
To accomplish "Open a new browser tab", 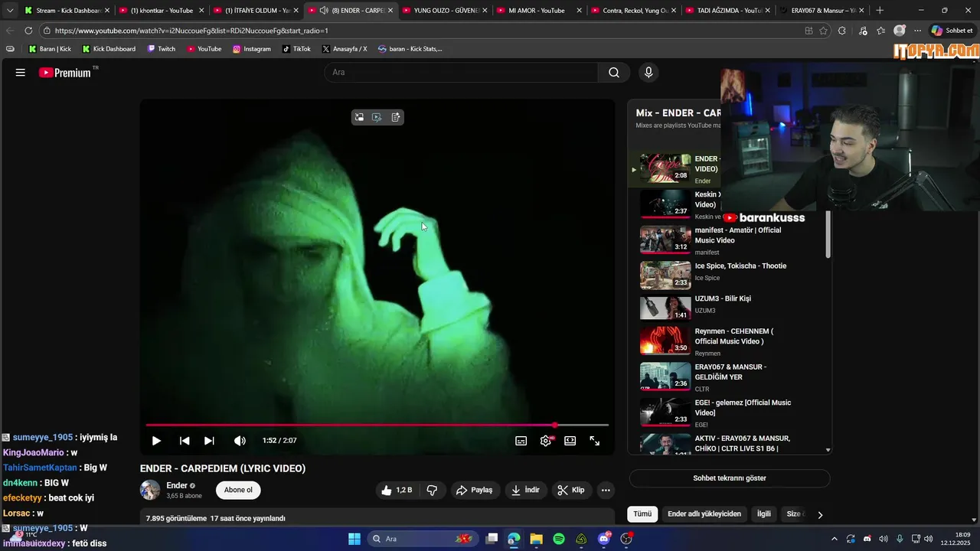I will [x=880, y=11].
